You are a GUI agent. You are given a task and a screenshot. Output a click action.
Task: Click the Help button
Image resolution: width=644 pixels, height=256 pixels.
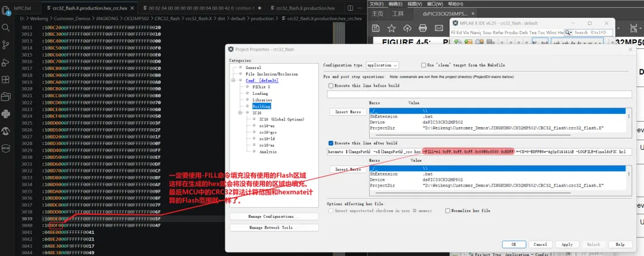(x=620, y=244)
